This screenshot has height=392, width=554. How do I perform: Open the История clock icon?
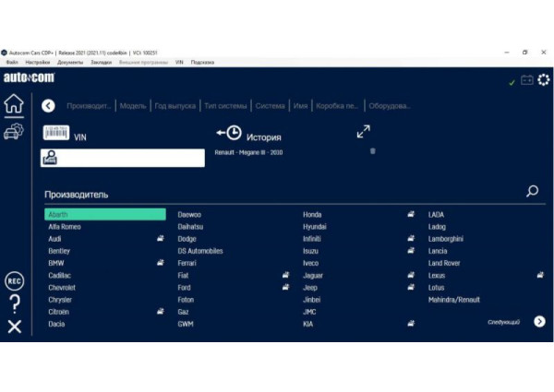coord(229,133)
